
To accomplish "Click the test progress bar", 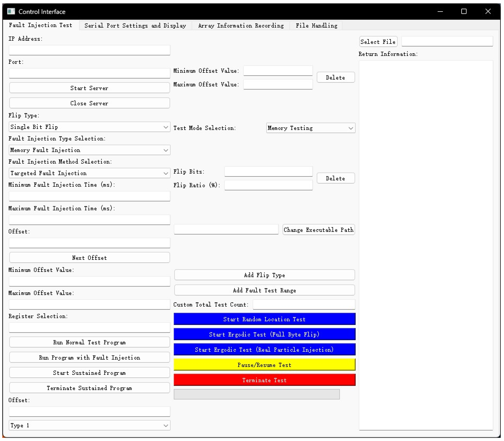I will [257, 394].
